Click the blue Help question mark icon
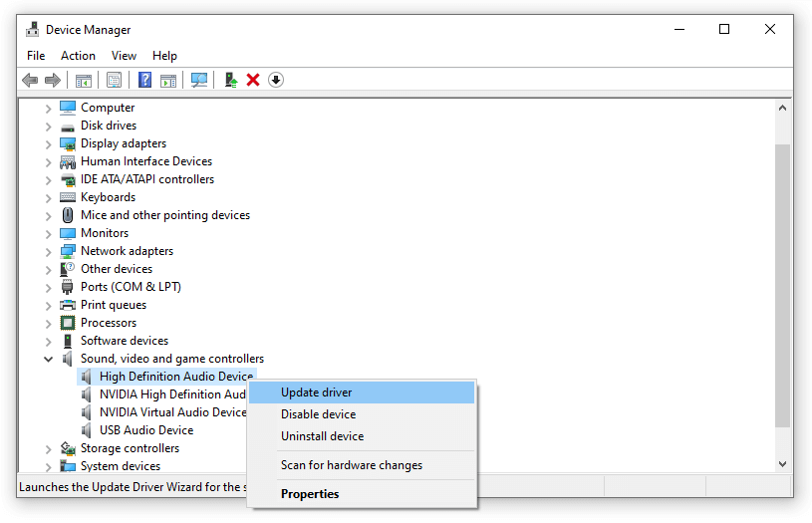Viewport: 812px width, 523px height. pyautogui.click(x=145, y=80)
